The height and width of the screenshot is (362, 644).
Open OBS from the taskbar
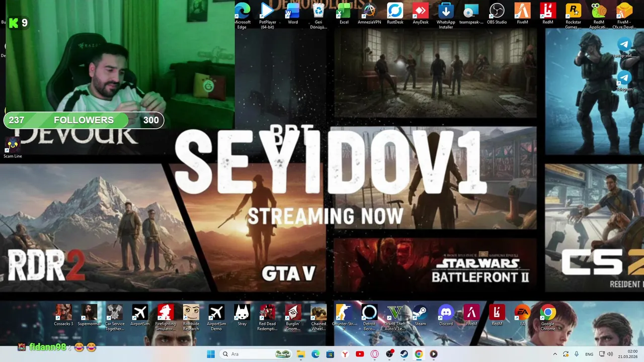(389, 354)
